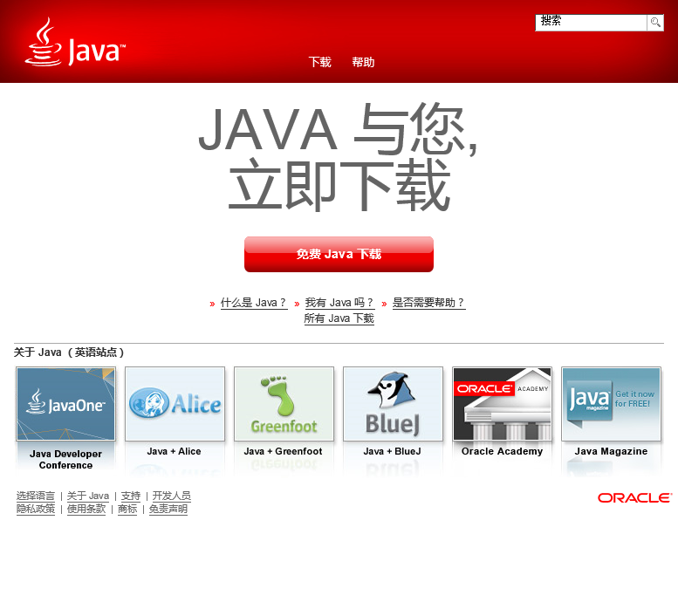Open the 隐私政策 footer link
Image resolution: width=678 pixels, height=616 pixels.
(36, 510)
